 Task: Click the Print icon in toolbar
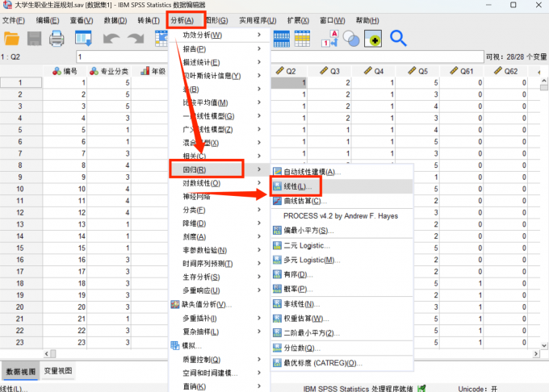57,39
